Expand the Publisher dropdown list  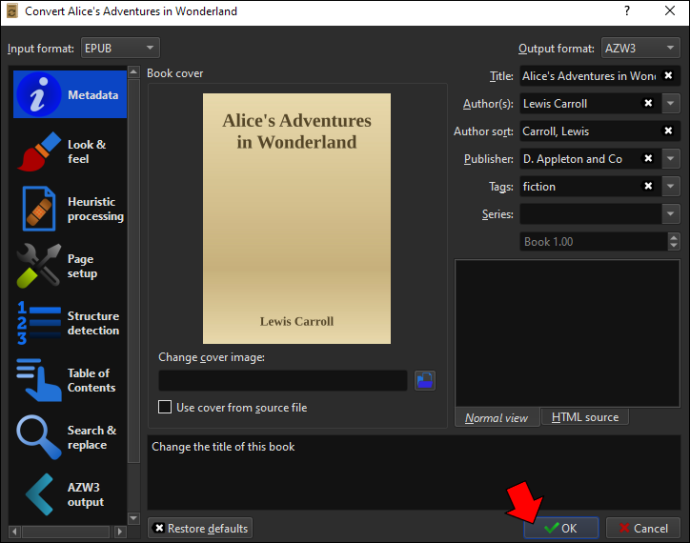(x=671, y=158)
